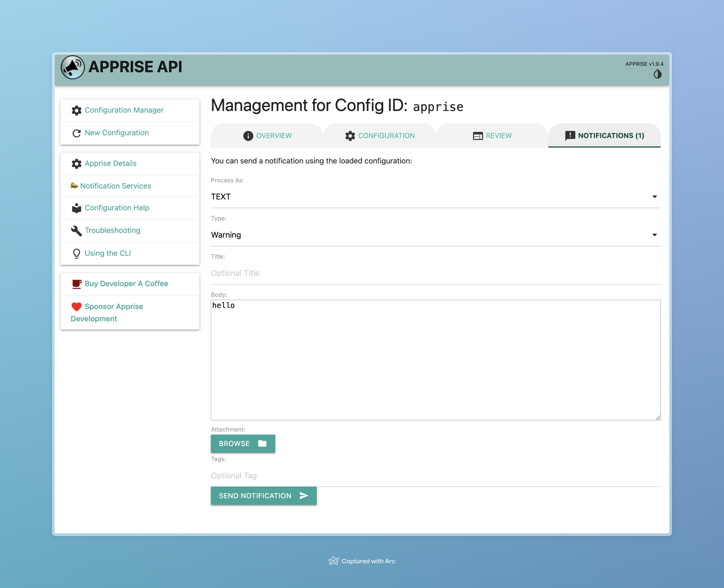Click the Buy Developer A Coffee cup icon
Image resolution: width=724 pixels, height=588 pixels.
pos(77,284)
